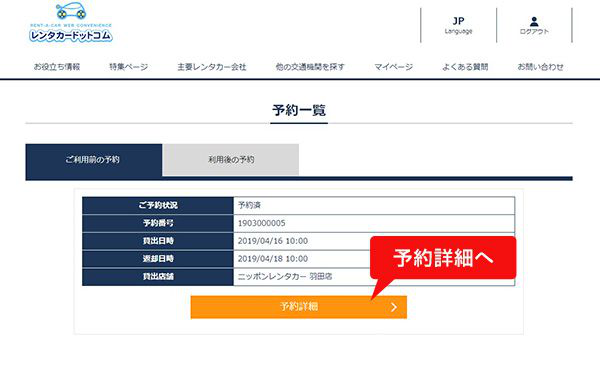
Task: Go to お問い合わせ page
Action: point(540,67)
